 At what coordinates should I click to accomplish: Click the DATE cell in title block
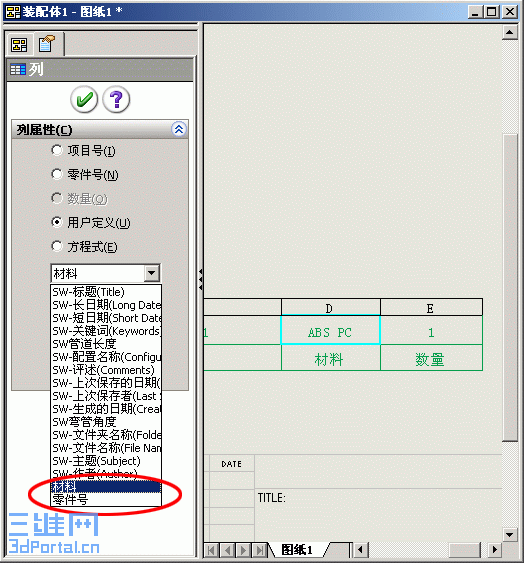[232, 464]
